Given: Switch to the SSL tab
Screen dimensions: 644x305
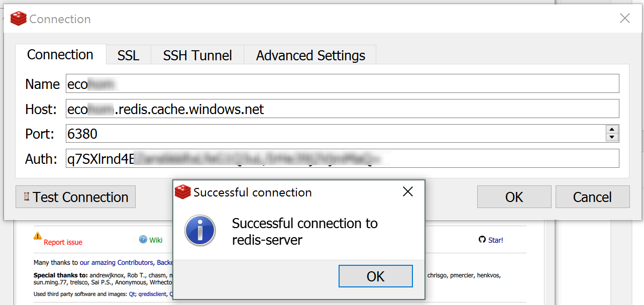Looking at the screenshot, I should pyautogui.click(x=128, y=55).
